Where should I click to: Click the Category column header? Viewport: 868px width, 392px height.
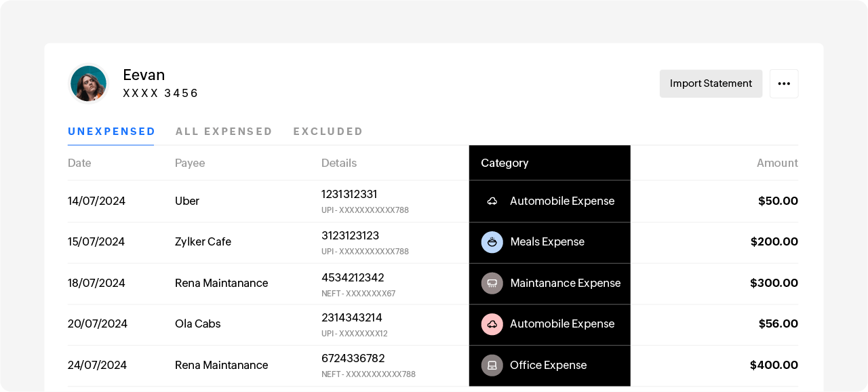tap(505, 163)
